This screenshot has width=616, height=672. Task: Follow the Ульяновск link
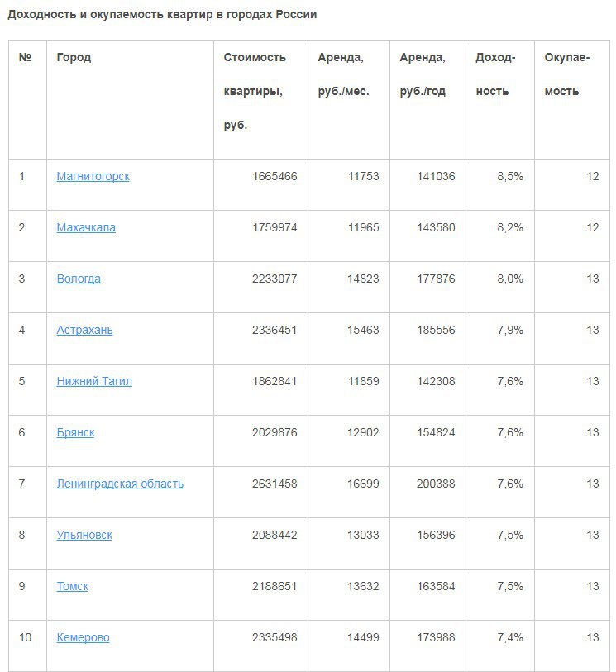84,535
